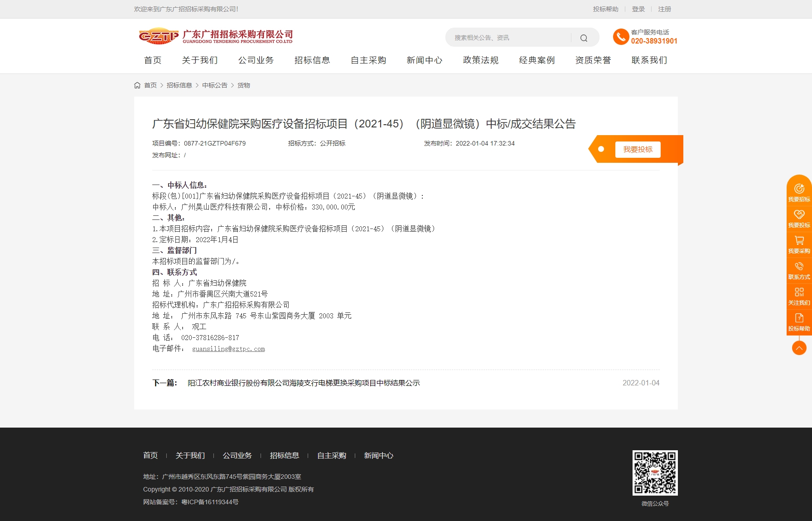The height and width of the screenshot is (521, 812).
Task: Click 首页 in the breadcrumb
Action: pos(150,85)
